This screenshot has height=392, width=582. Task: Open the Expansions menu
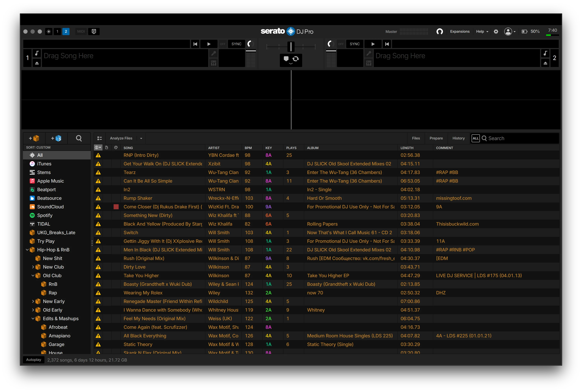click(x=459, y=32)
